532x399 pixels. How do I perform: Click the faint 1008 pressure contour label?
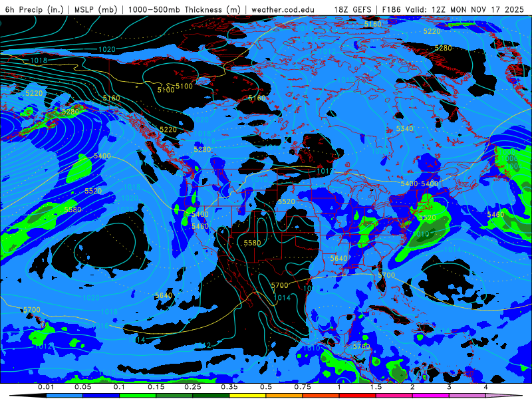click(x=380, y=151)
